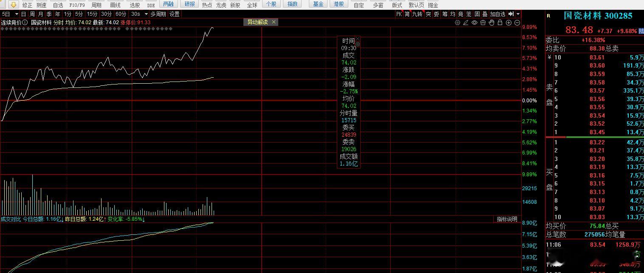Toggle the 九转 indicator
Screen dimensions: 644x273
pos(417,14)
